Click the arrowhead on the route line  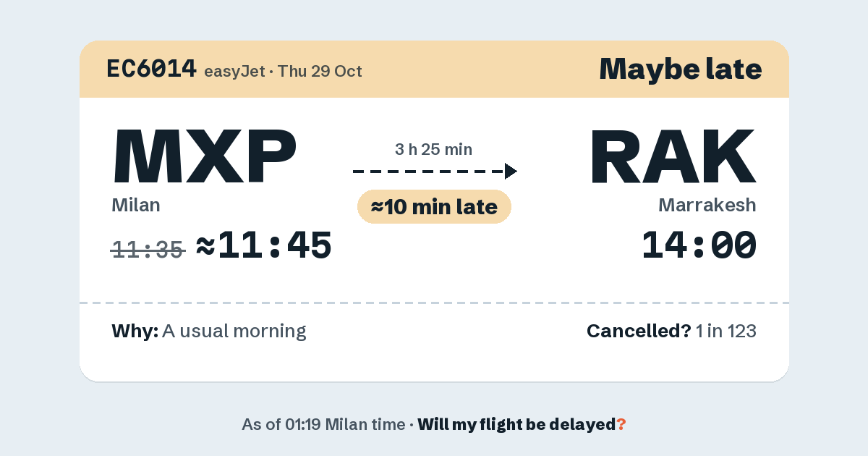pyautogui.click(x=511, y=172)
